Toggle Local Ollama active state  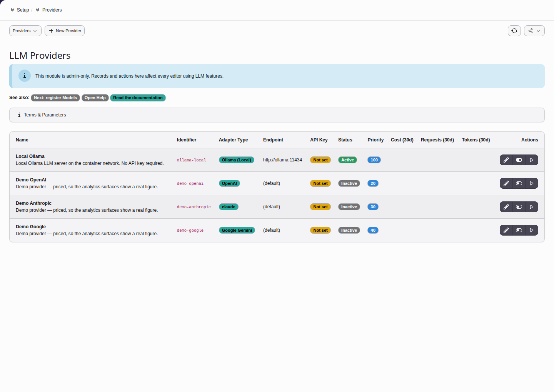[x=519, y=160]
